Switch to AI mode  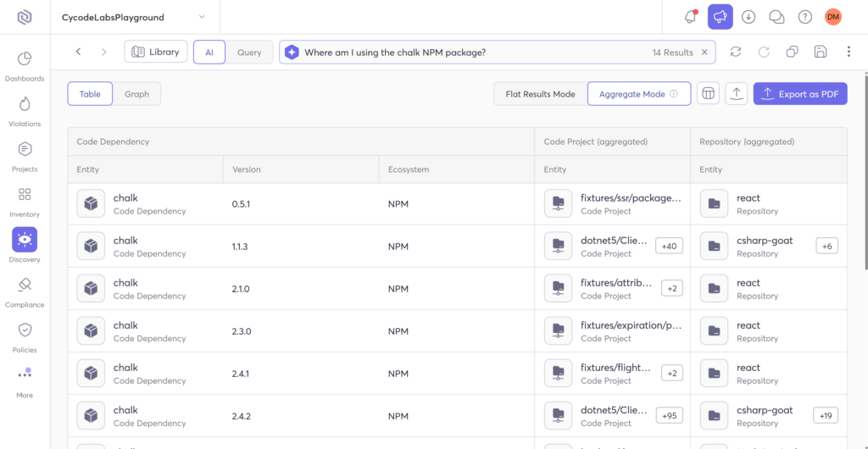(209, 52)
